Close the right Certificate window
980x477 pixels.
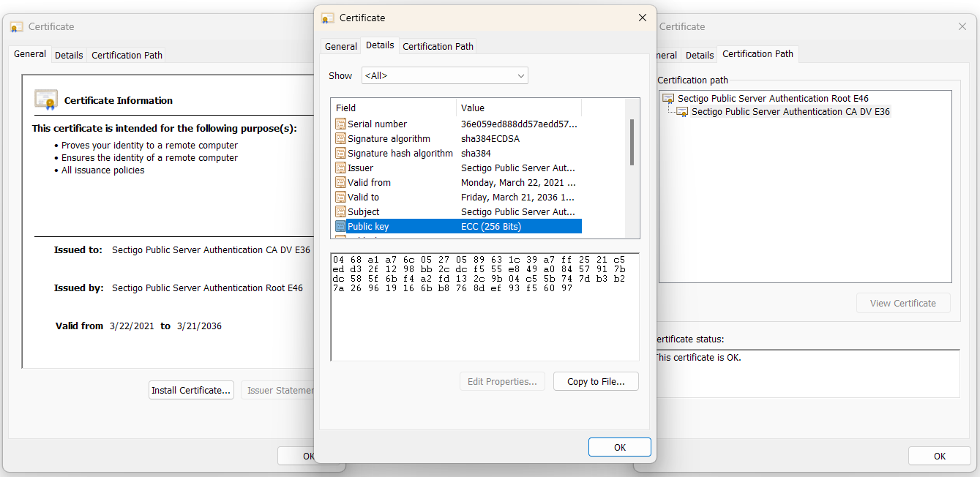point(962,26)
